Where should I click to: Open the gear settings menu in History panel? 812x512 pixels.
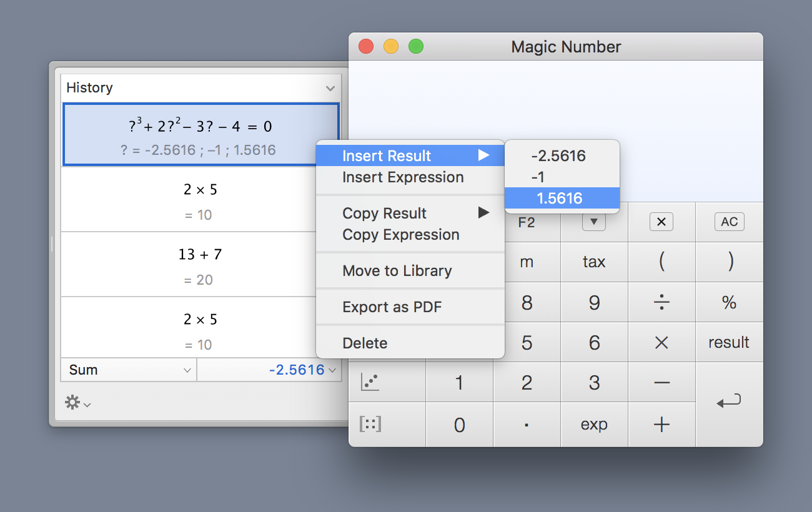tap(77, 403)
